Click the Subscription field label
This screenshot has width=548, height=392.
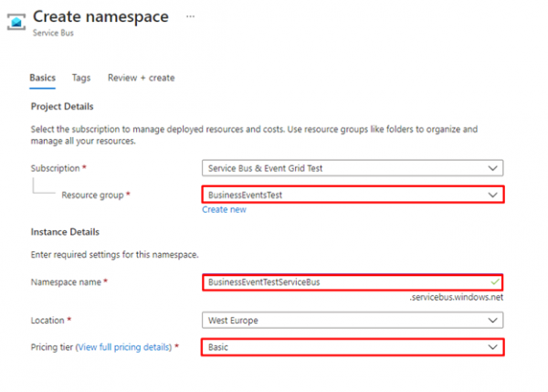(x=55, y=168)
